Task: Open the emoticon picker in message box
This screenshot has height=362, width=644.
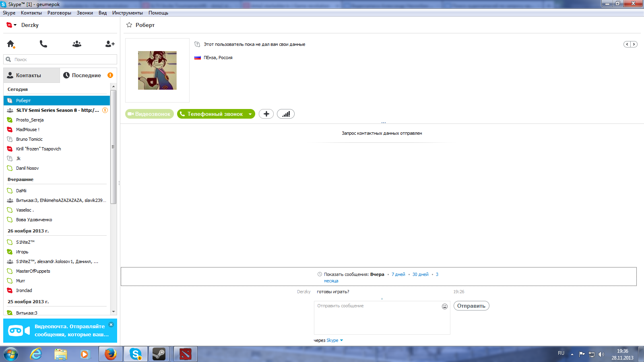Action: point(445,306)
